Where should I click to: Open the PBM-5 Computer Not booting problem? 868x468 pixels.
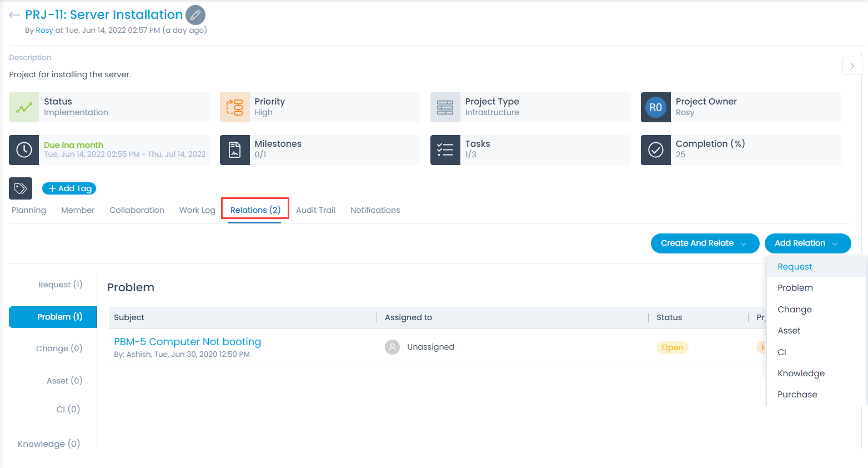pyautogui.click(x=187, y=341)
